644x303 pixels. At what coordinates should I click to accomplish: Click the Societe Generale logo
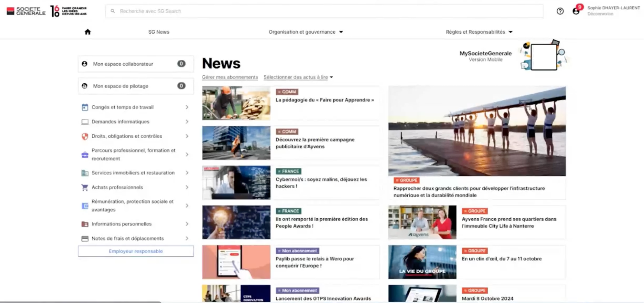26,11
